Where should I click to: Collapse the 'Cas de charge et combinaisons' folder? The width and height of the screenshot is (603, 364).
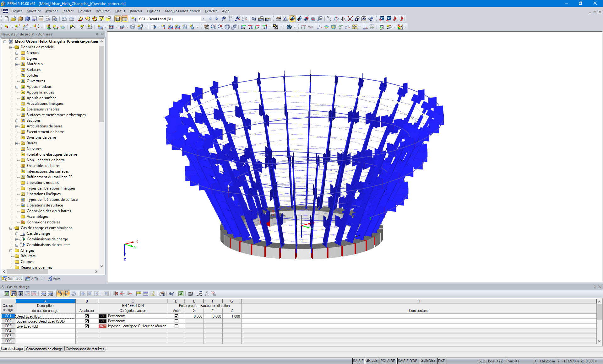pyautogui.click(x=11, y=228)
